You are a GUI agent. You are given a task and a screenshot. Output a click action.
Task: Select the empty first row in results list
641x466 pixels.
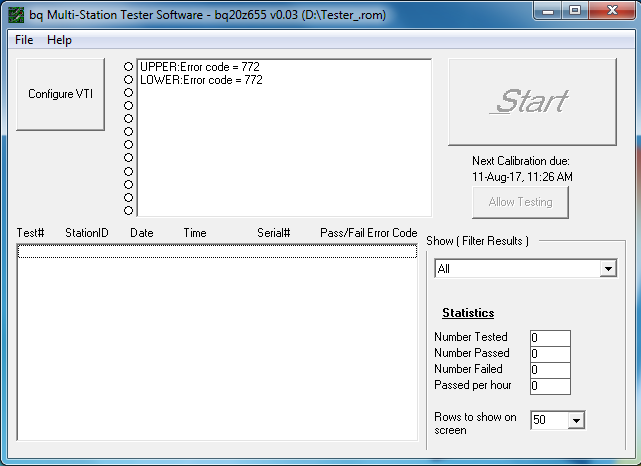click(217, 251)
